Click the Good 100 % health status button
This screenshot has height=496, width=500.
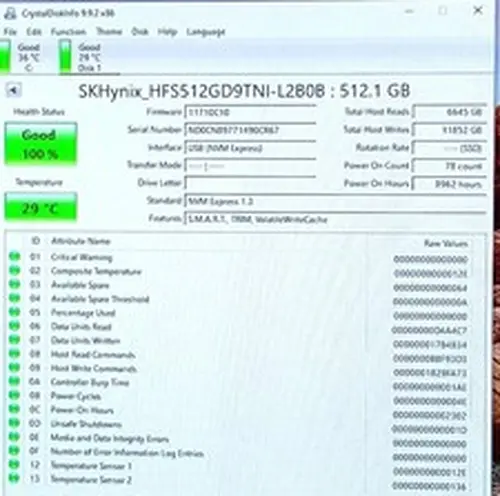tap(41, 144)
